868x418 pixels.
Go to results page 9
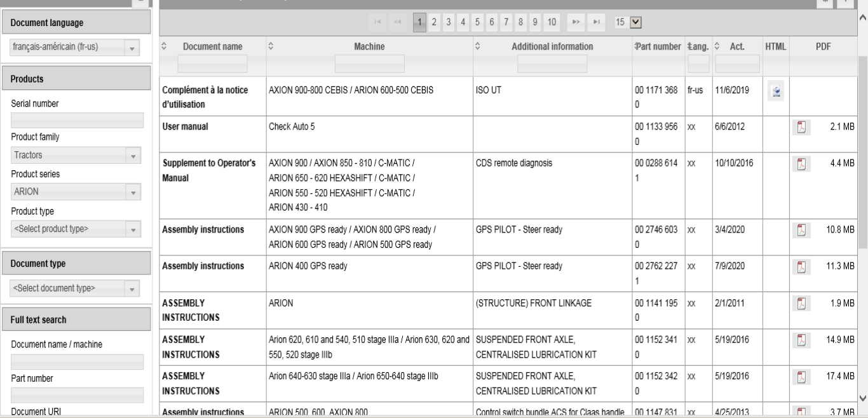pos(536,23)
